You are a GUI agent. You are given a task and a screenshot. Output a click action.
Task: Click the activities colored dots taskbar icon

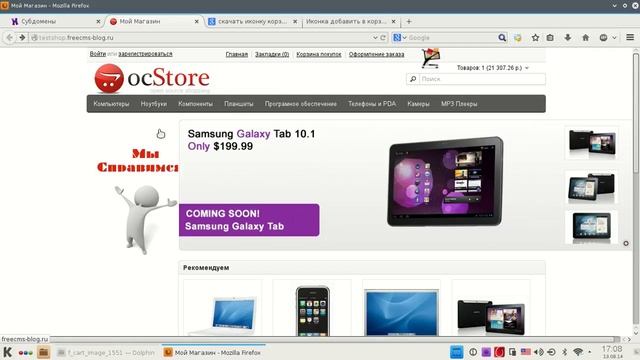click(25, 352)
